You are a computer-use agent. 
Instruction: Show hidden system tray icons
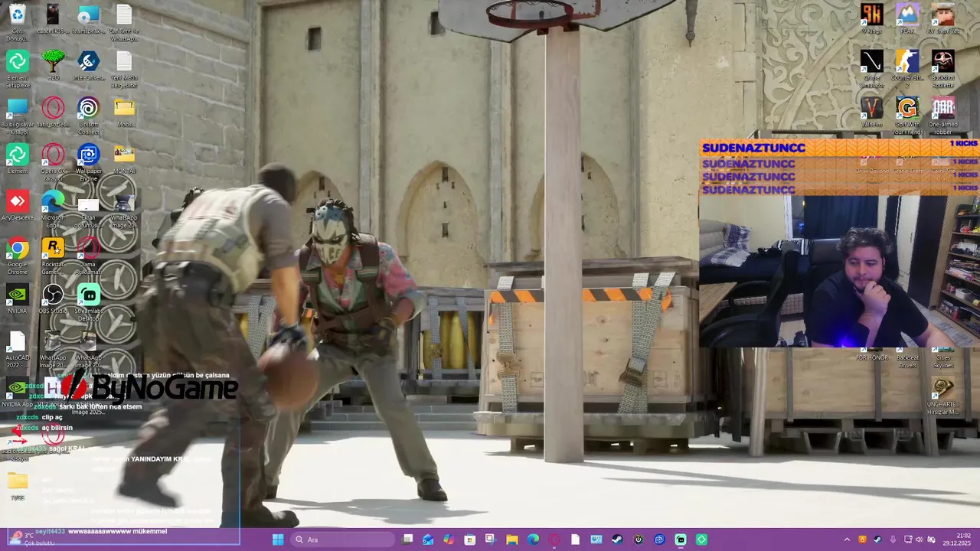coord(847,540)
